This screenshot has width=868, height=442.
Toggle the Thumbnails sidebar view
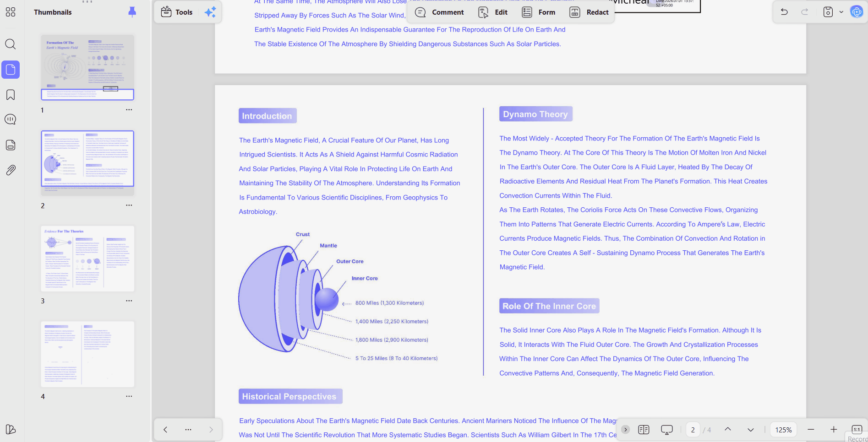coord(11,70)
